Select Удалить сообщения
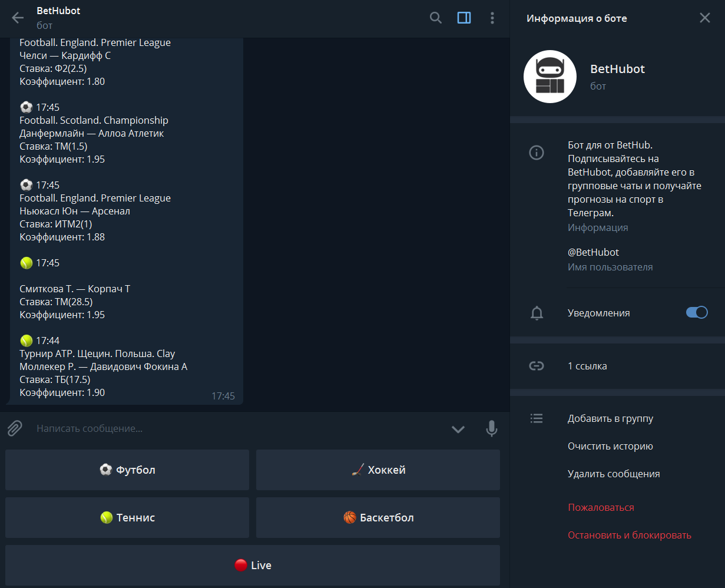725x588 pixels. point(614,474)
